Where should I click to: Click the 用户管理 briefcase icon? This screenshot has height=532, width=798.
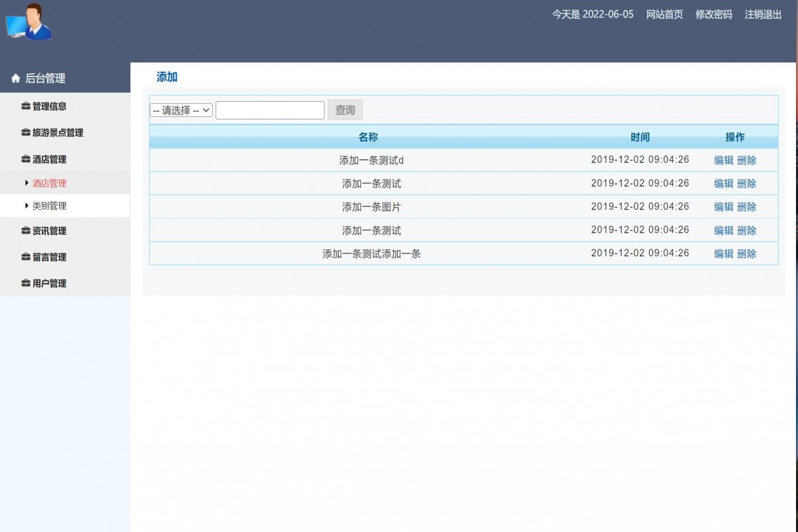tap(25, 283)
